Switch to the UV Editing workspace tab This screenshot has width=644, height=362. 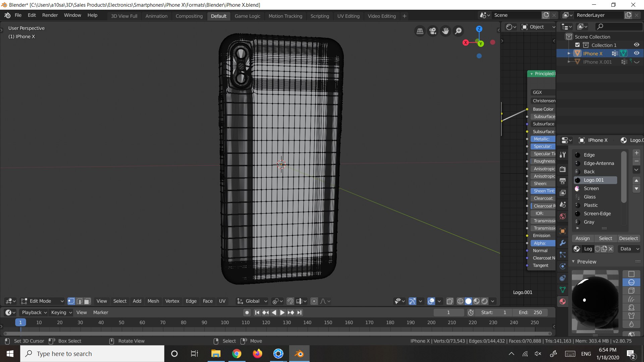[x=348, y=16]
